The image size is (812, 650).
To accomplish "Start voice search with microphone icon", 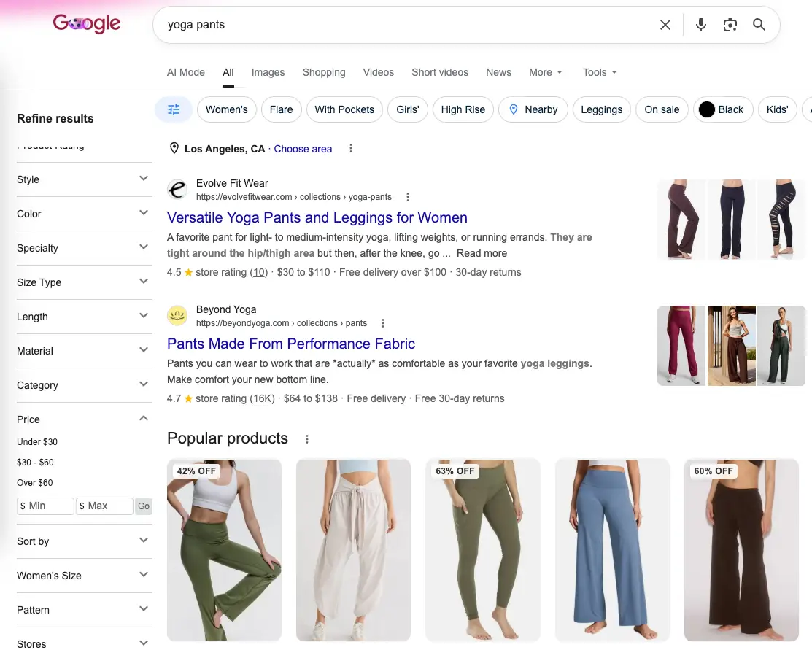I will point(700,25).
